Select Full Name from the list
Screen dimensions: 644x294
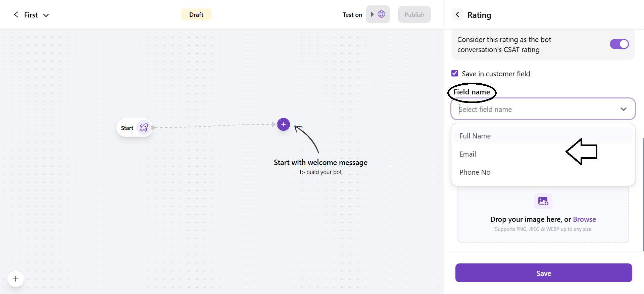[x=475, y=136]
